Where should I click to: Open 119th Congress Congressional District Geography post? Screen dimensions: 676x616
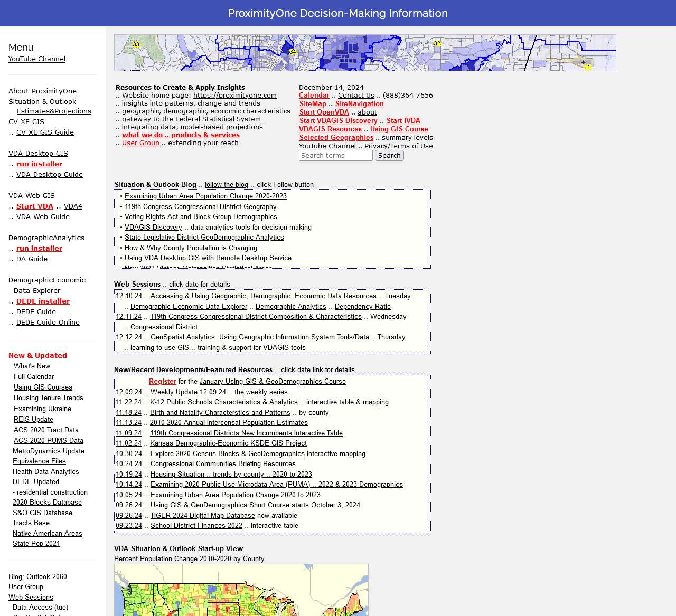pyautogui.click(x=201, y=207)
